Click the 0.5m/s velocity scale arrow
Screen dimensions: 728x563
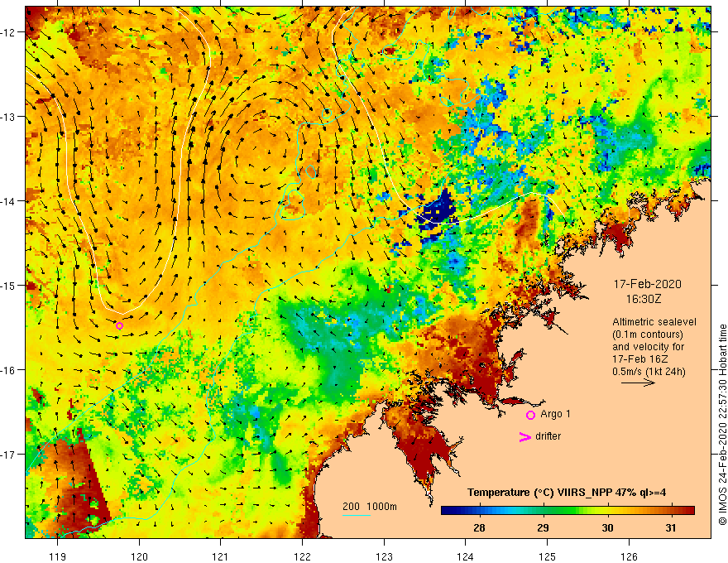(638, 383)
